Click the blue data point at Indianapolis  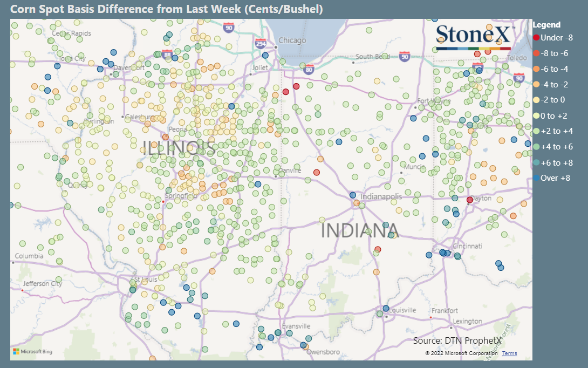(352, 195)
